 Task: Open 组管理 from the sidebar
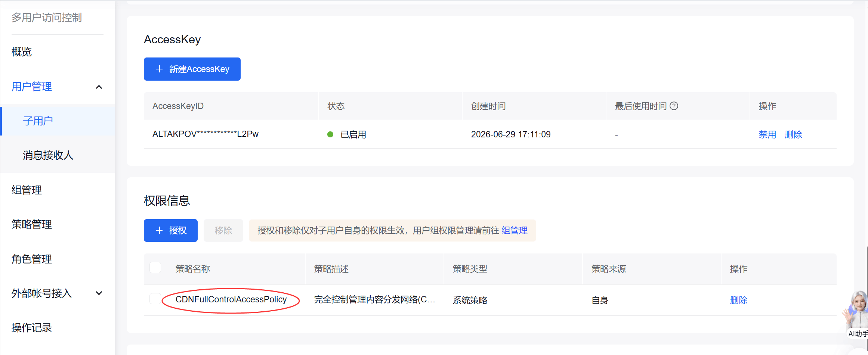pos(27,190)
